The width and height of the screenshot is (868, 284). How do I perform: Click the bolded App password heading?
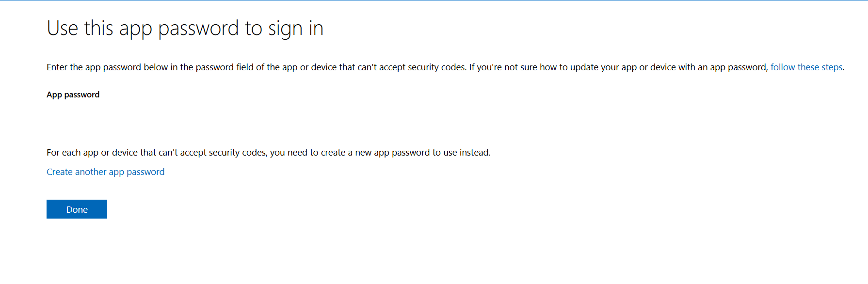[x=73, y=95]
